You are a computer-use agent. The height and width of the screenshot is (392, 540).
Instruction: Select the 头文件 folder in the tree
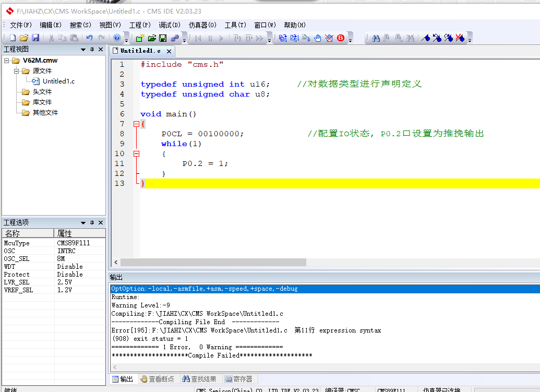coord(42,92)
